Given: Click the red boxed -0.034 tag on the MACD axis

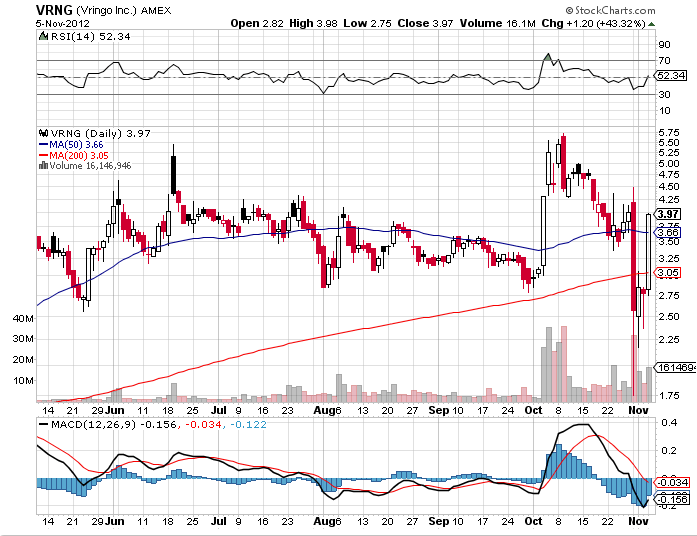Looking at the screenshot, I should (x=673, y=483).
